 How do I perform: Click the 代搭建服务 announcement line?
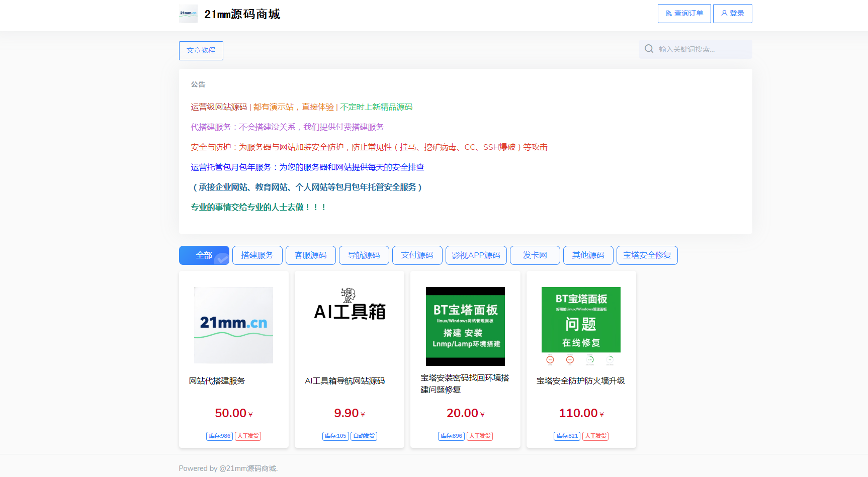[287, 127]
